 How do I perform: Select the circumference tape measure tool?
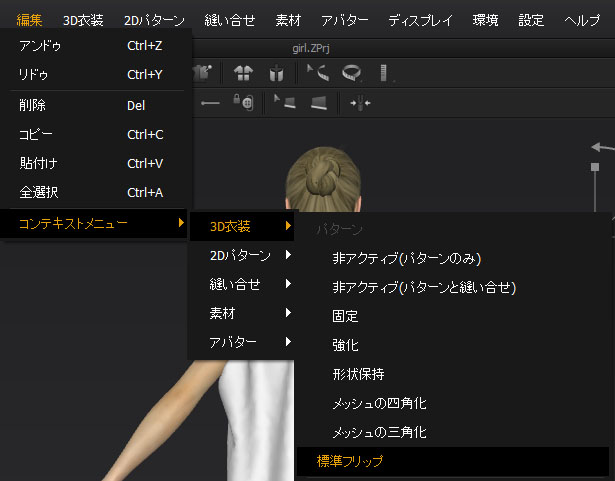point(351,73)
